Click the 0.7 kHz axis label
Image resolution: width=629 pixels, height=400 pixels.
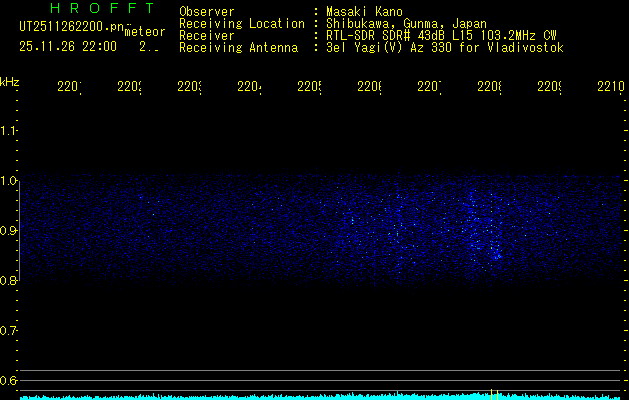point(9,331)
